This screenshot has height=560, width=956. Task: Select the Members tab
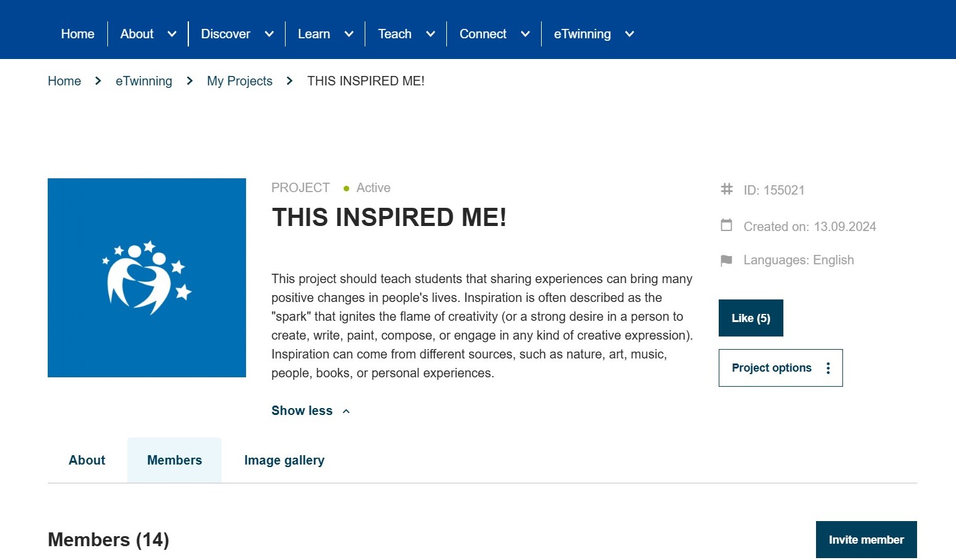point(175,460)
